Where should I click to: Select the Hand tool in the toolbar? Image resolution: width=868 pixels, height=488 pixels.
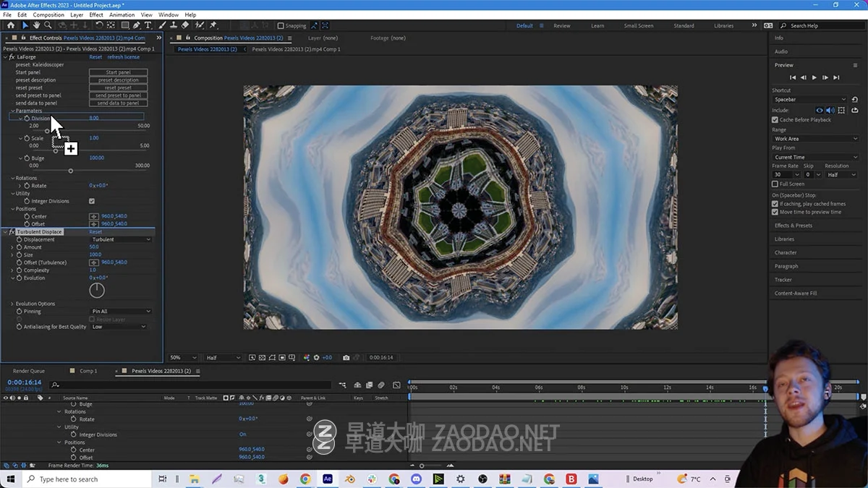36,25
